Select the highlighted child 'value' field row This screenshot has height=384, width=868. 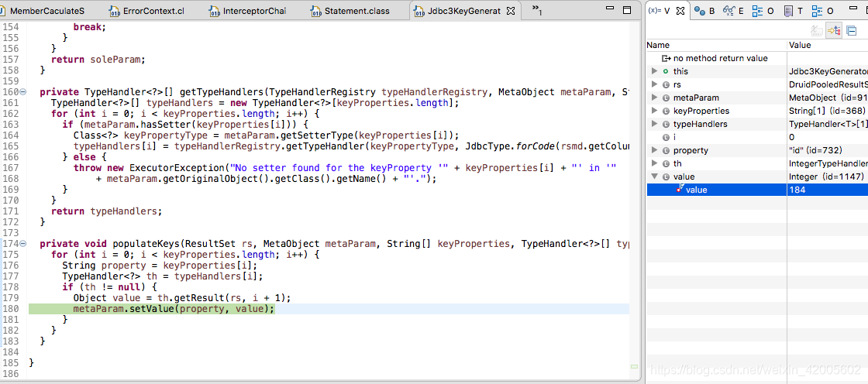coord(756,190)
